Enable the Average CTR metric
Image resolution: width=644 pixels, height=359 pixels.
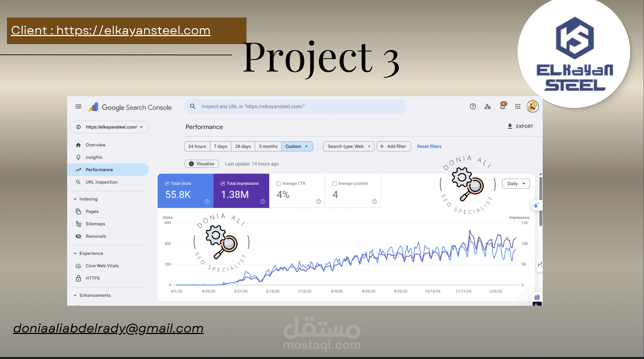tap(278, 183)
